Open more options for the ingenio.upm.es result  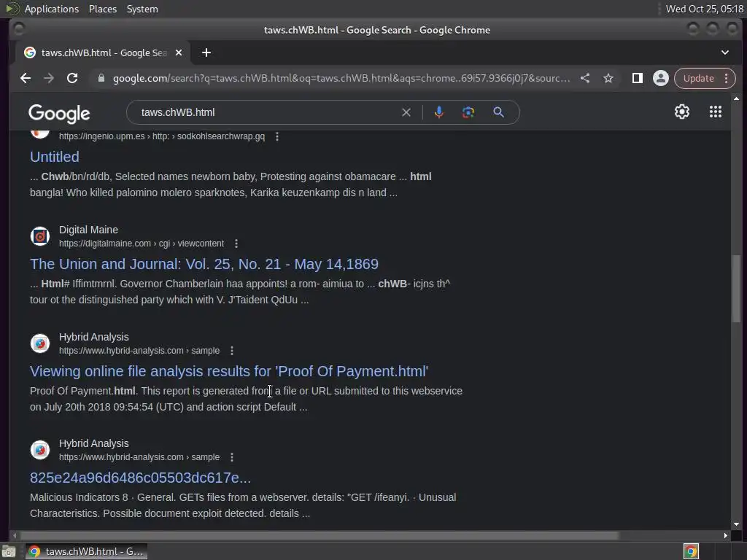point(277,136)
